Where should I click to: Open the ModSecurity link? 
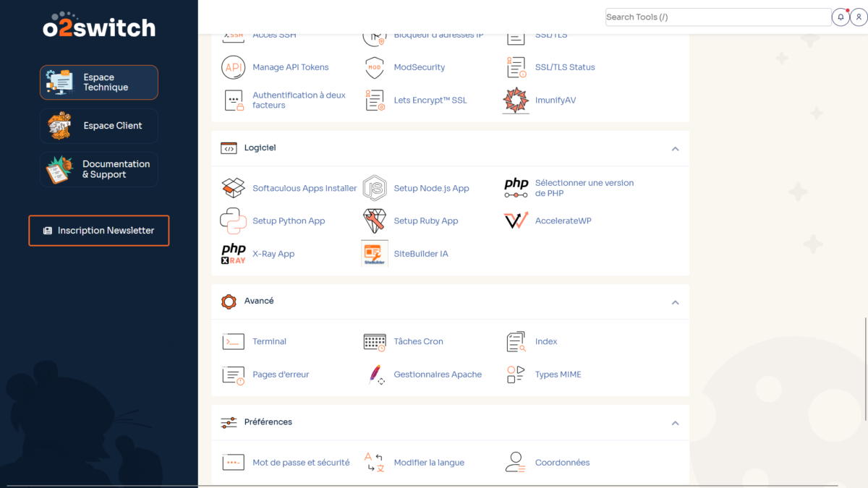[420, 67]
